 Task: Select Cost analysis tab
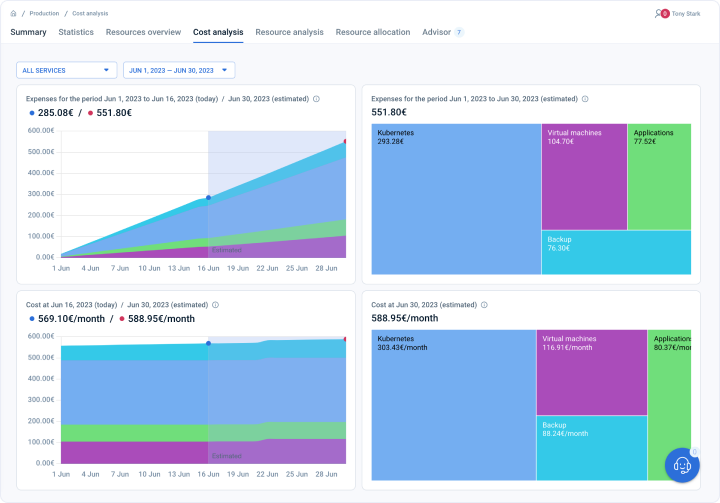click(x=218, y=32)
